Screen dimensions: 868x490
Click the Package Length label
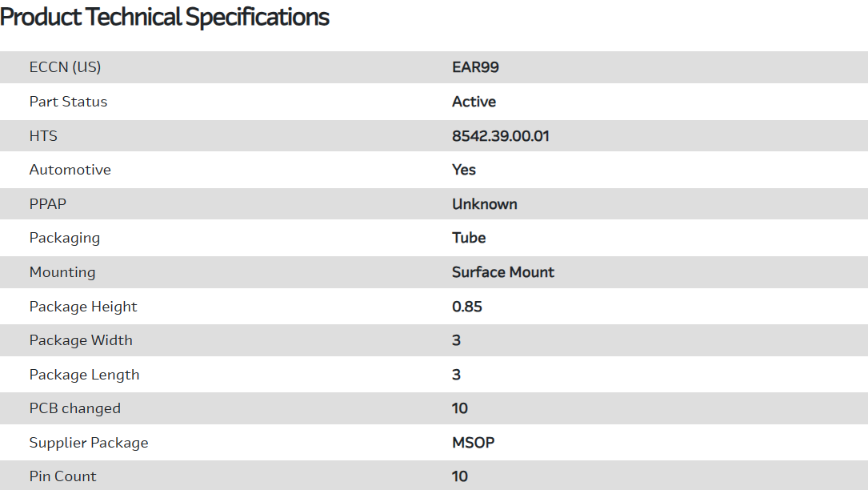pyautogui.click(x=84, y=375)
